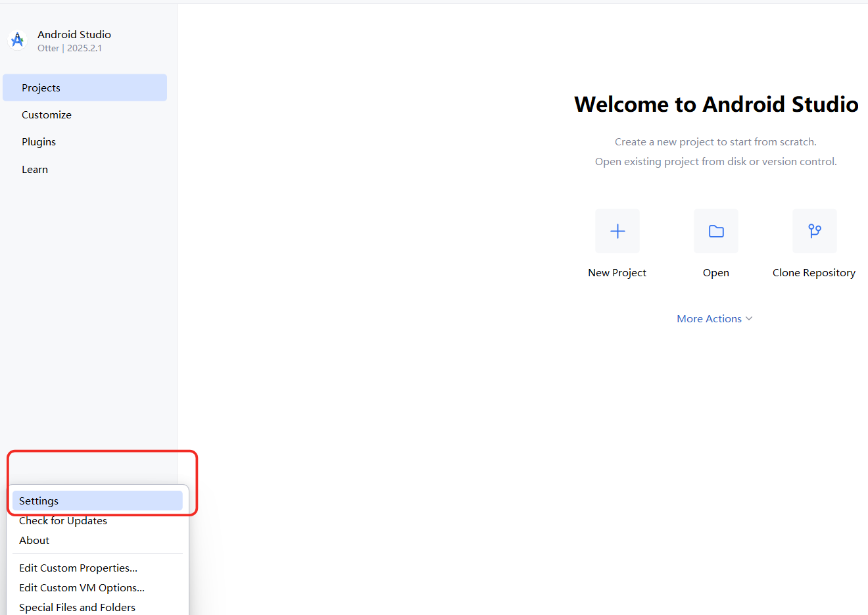868x615 pixels.
Task: Click the Clone Repository label
Action: (x=814, y=272)
